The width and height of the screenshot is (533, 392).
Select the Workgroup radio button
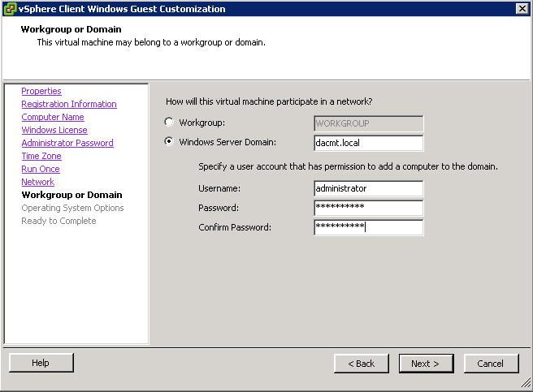point(169,122)
